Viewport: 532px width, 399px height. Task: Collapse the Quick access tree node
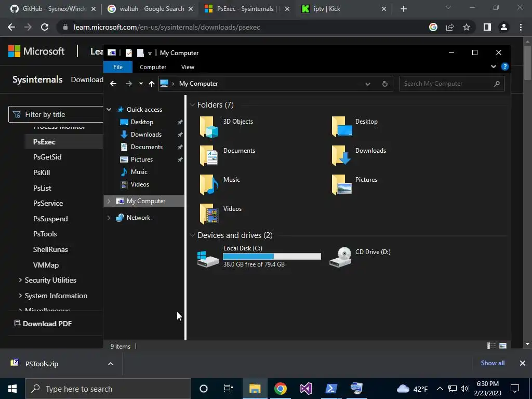(109, 110)
